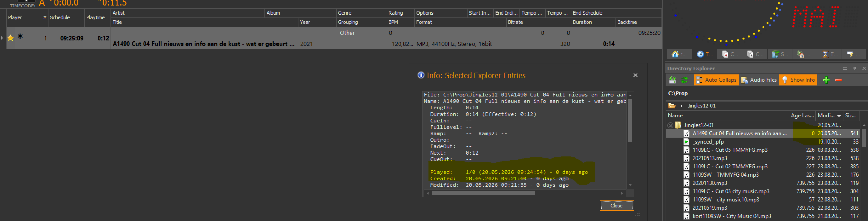Click the info box scroll down arrow

click(630, 186)
